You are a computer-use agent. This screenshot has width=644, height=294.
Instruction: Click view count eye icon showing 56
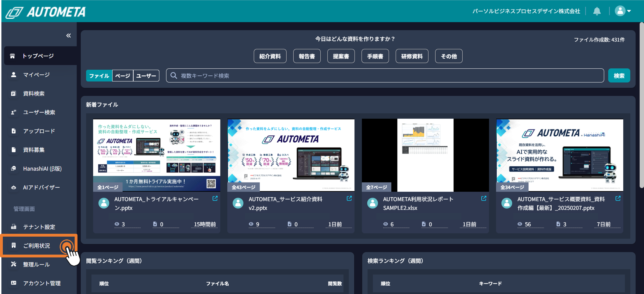tap(520, 224)
